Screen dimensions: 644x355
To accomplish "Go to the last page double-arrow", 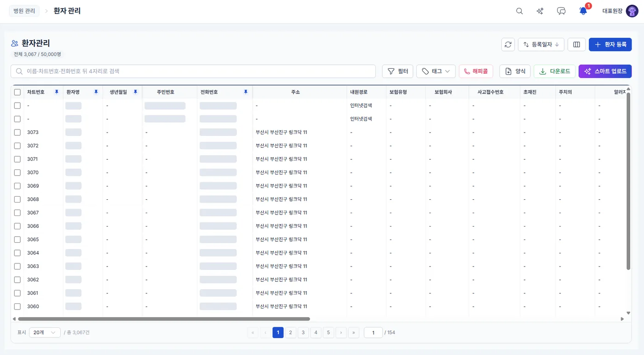I will (354, 332).
